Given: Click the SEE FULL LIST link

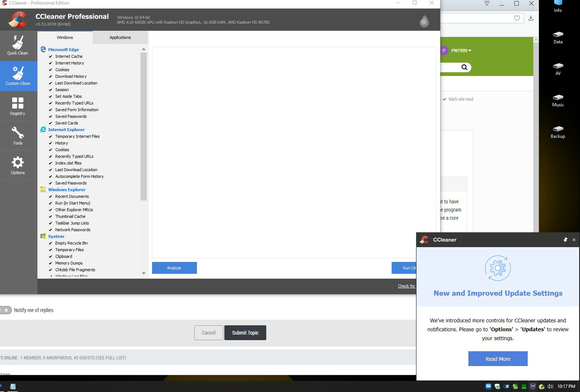Looking at the screenshot, I should tap(111, 358).
